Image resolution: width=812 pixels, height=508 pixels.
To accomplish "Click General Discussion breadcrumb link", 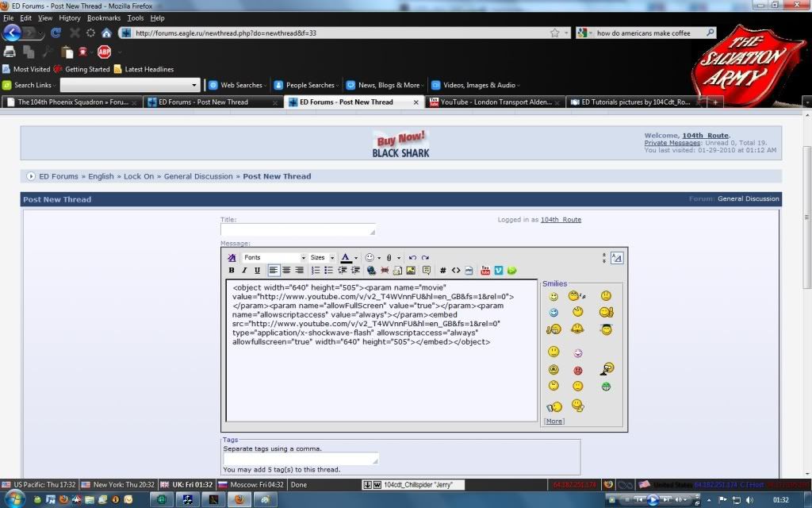I will tap(198, 176).
